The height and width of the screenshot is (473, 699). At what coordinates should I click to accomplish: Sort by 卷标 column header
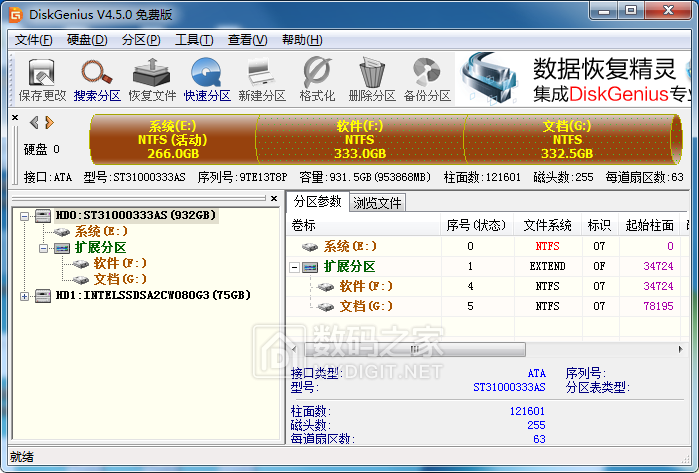(363, 225)
